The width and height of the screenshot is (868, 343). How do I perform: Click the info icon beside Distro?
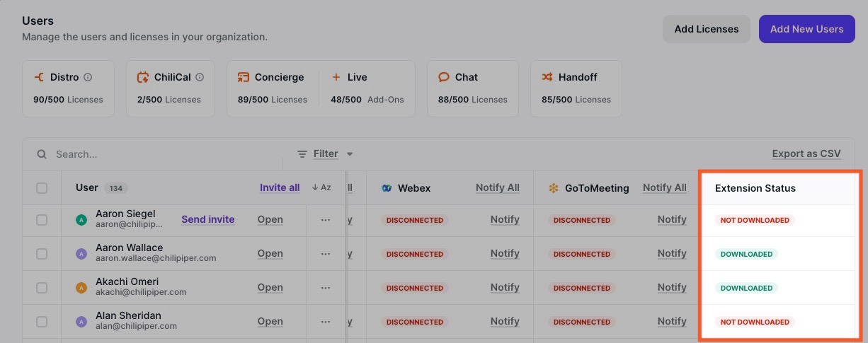click(x=88, y=77)
